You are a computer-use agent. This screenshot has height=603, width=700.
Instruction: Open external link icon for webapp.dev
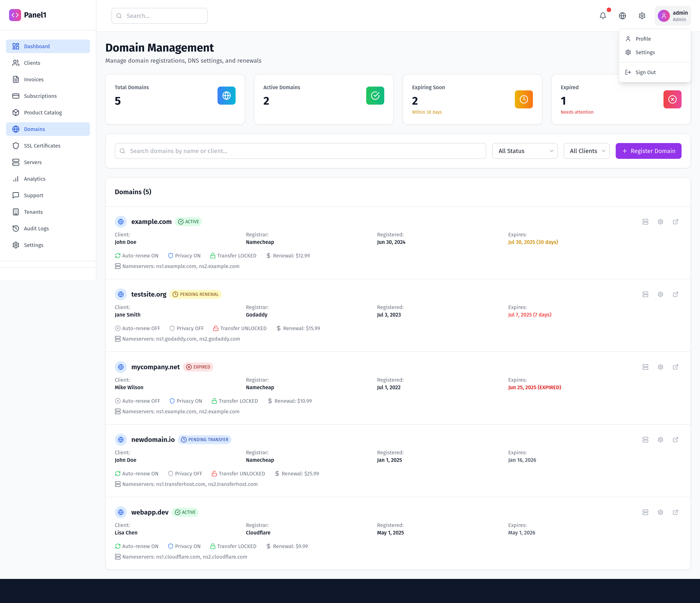tap(676, 512)
